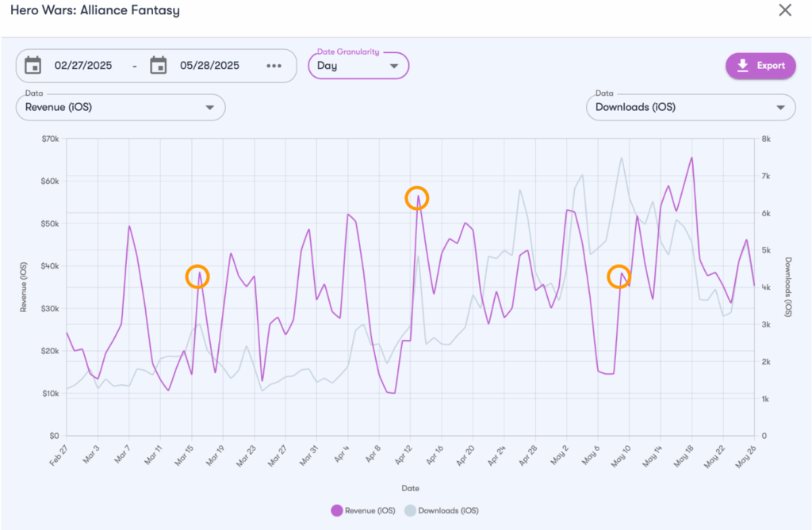This screenshot has height=530, width=812.
Task: Expand the Downloads (iOS) data dropdown
Action: 690,108
